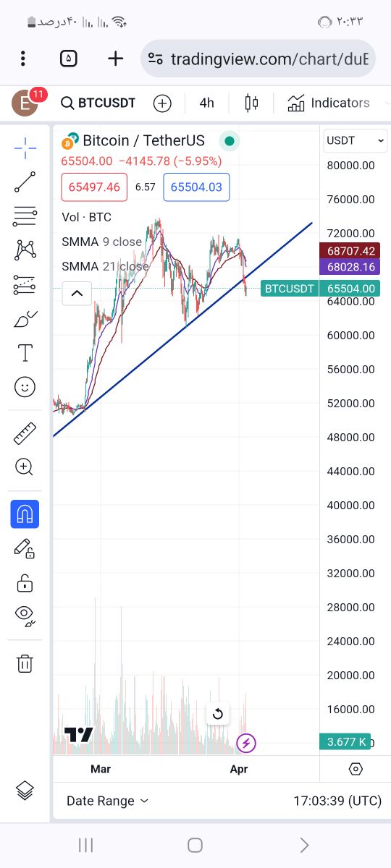Click the Apr date label
This screenshot has height=868, width=391.
coord(239,769)
